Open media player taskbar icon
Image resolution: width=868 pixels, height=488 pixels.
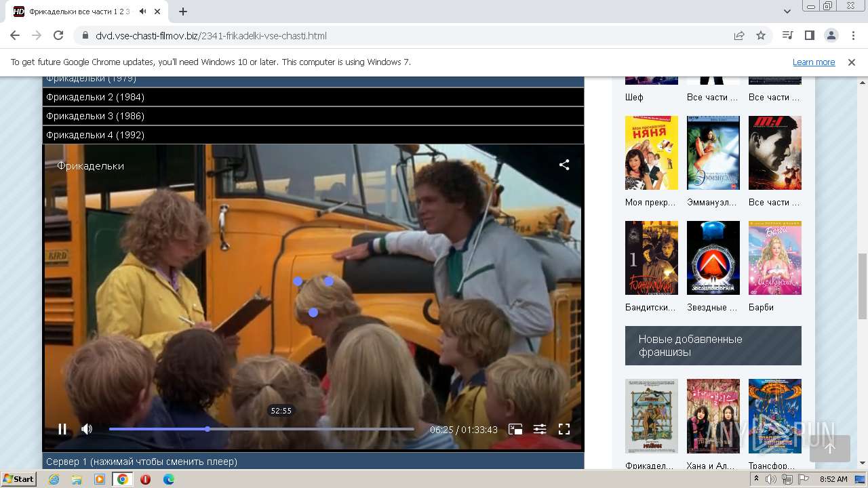point(100,479)
